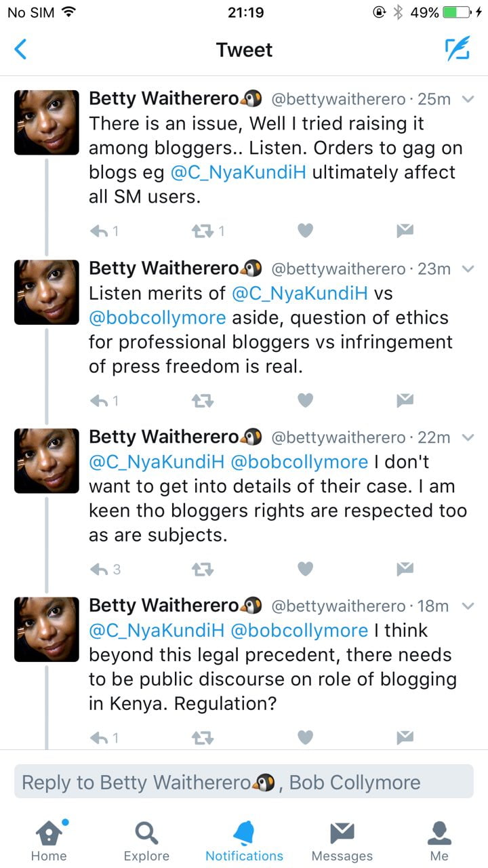Tap the back arrow icon
The image size is (488, 868).
pyautogui.click(x=21, y=50)
